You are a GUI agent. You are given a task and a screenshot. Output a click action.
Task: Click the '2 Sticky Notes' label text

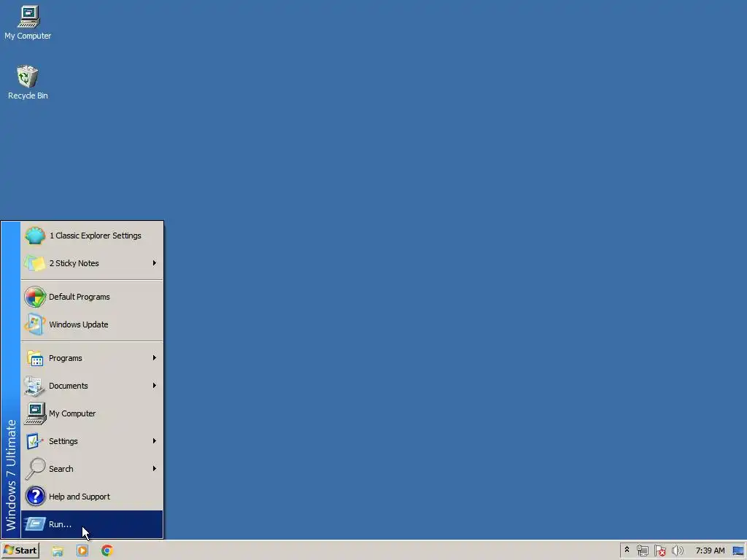(x=74, y=263)
